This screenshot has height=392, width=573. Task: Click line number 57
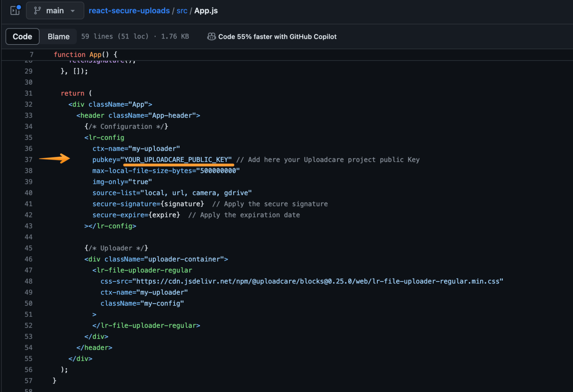coord(29,381)
